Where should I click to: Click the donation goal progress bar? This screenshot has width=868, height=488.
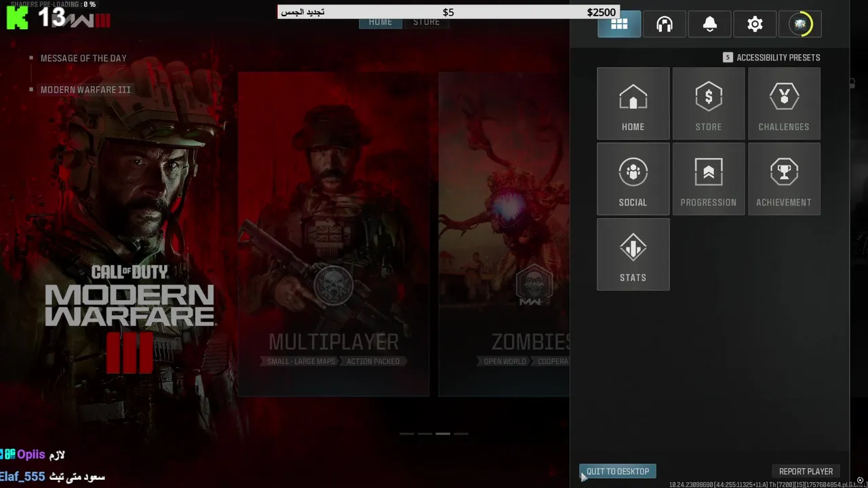pyautogui.click(x=448, y=12)
